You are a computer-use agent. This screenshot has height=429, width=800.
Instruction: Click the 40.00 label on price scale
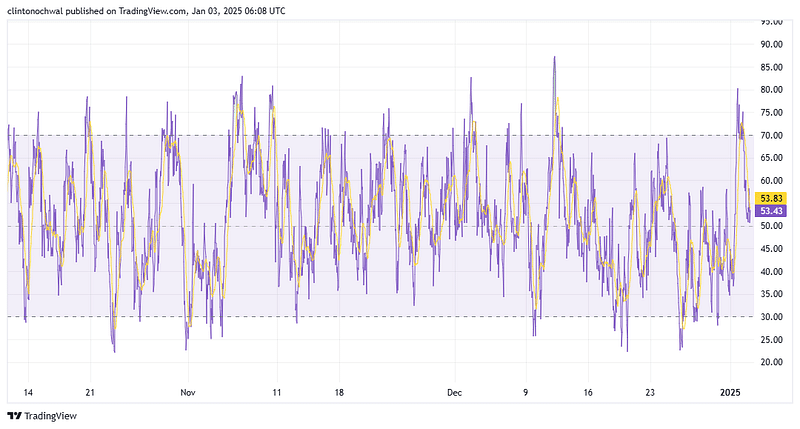pos(771,271)
